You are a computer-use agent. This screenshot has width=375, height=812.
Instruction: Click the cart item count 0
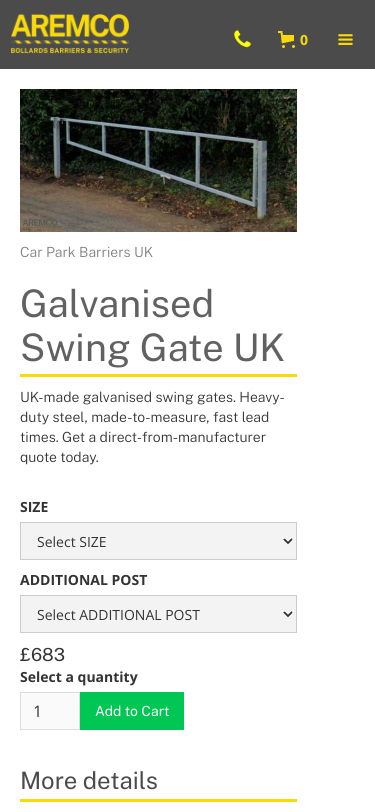[304, 40]
